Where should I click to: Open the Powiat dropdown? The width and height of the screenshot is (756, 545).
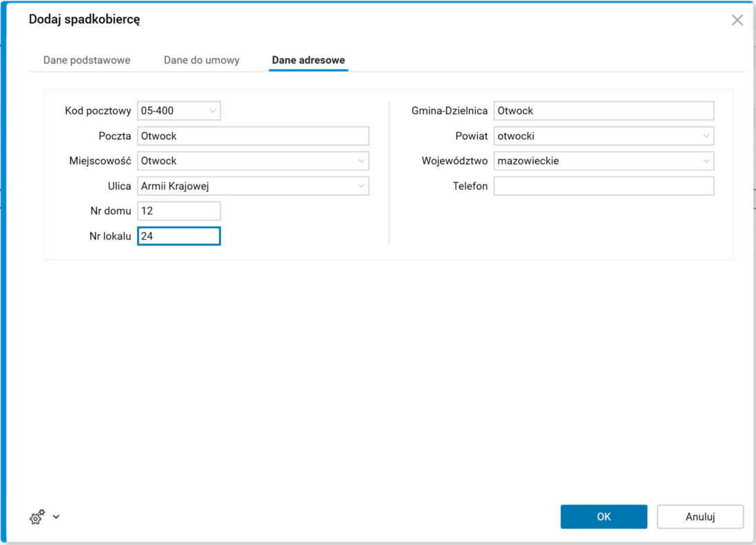(x=706, y=136)
